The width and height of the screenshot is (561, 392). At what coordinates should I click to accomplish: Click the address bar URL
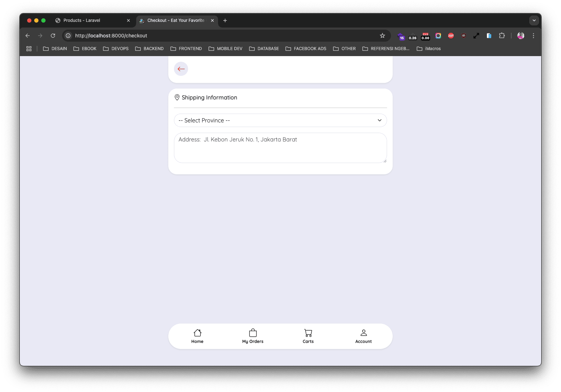pyautogui.click(x=111, y=36)
